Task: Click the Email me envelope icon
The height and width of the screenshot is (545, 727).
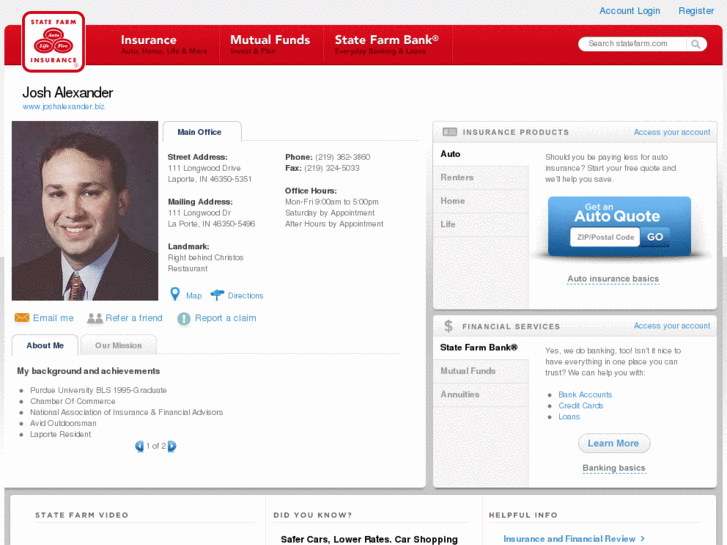Action: [x=22, y=318]
